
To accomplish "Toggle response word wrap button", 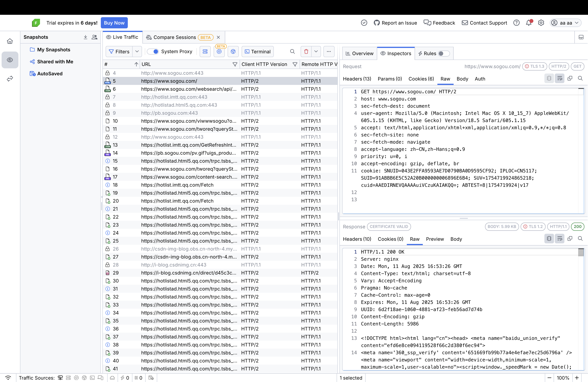I will point(560,238).
